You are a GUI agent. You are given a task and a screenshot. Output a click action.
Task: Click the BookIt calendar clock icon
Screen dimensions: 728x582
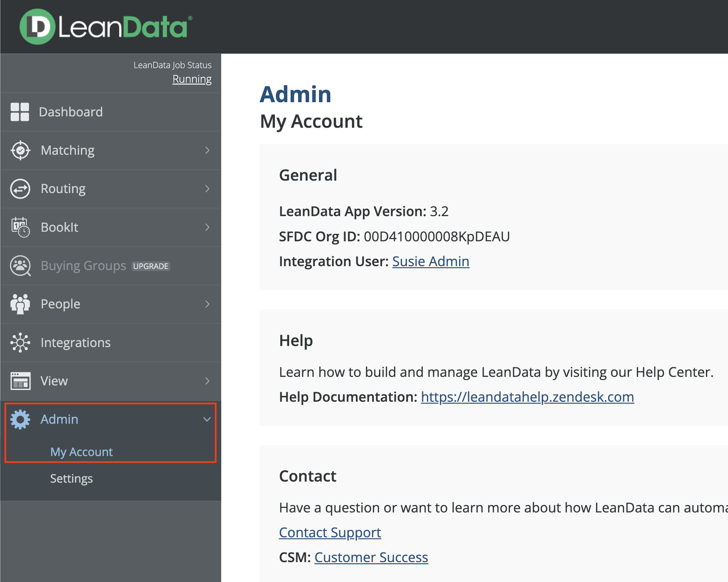20,227
